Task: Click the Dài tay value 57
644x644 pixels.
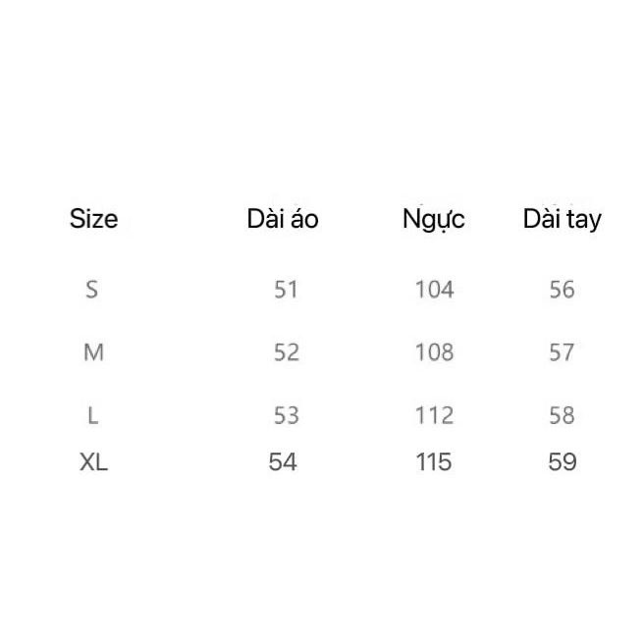Action: coord(562,352)
